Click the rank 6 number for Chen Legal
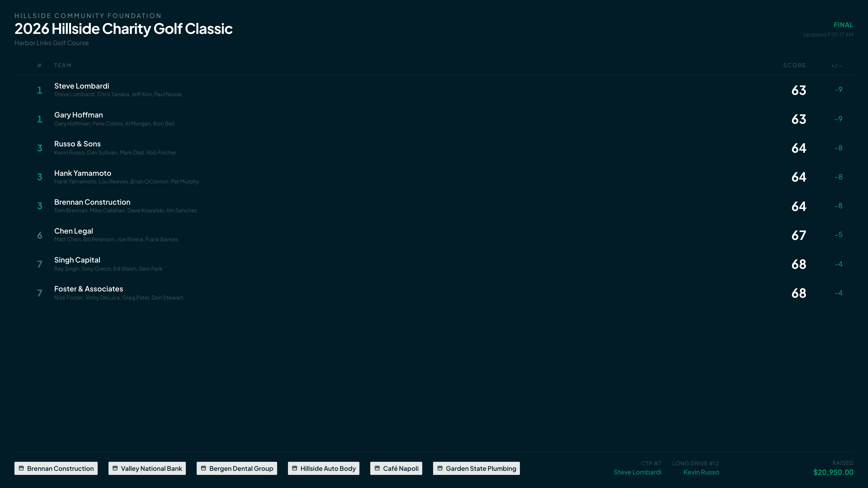 pos(40,235)
